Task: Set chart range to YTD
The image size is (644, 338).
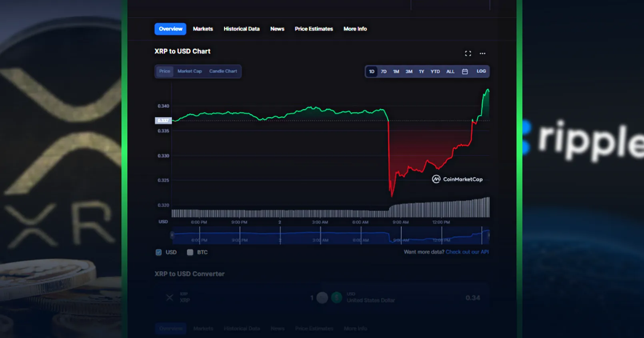Action: point(435,72)
